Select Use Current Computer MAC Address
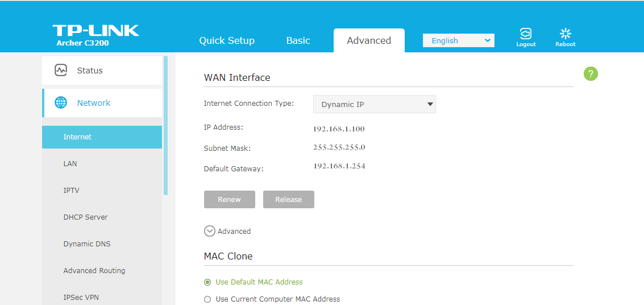 coord(207,299)
